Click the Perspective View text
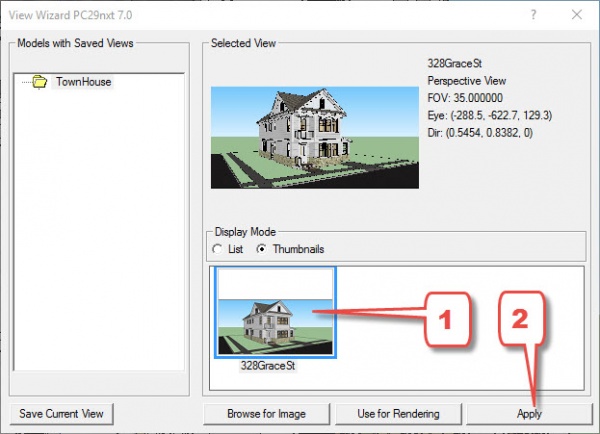The height and width of the screenshot is (434, 600). click(468, 80)
